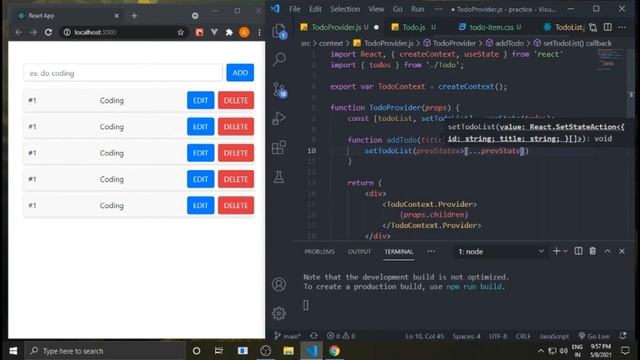
Task: Open status bar notifications bell
Action: tap(623, 336)
